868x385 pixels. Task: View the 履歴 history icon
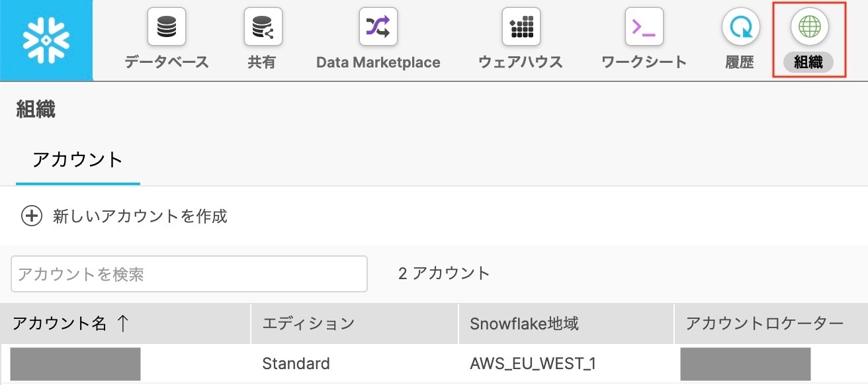click(740, 26)
